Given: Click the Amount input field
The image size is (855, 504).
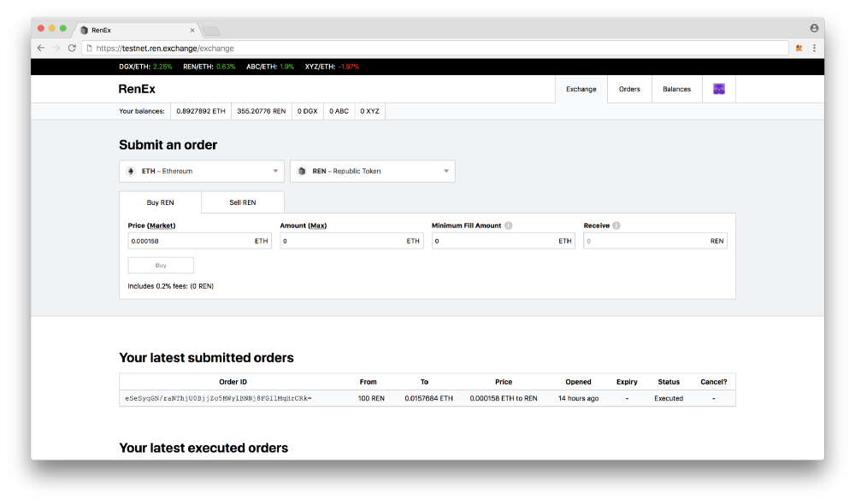Looking at the screenshot, I should 342,241.
